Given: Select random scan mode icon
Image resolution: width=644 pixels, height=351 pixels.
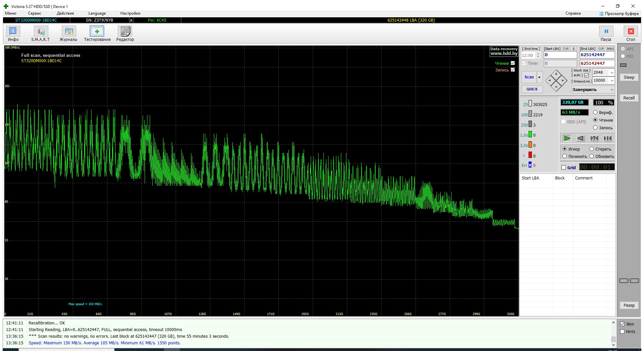Looking at the screenshot, I should click(594, 138).
